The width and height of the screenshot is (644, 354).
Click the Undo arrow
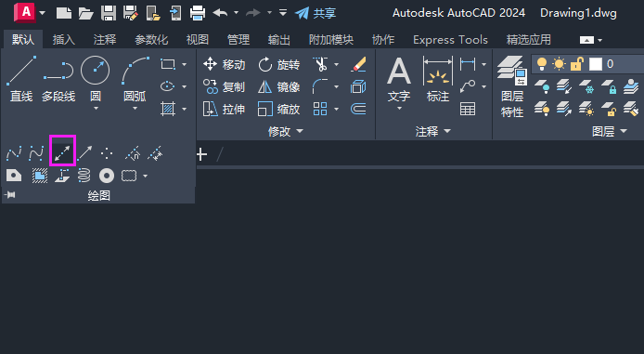click(x=221, y=13)
